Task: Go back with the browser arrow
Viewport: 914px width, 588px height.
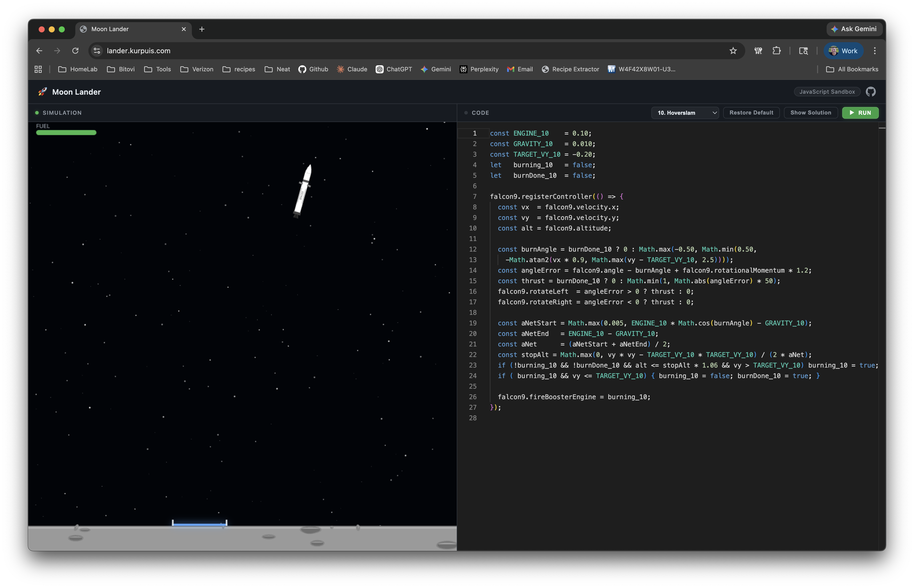Action: pos(39,51)
